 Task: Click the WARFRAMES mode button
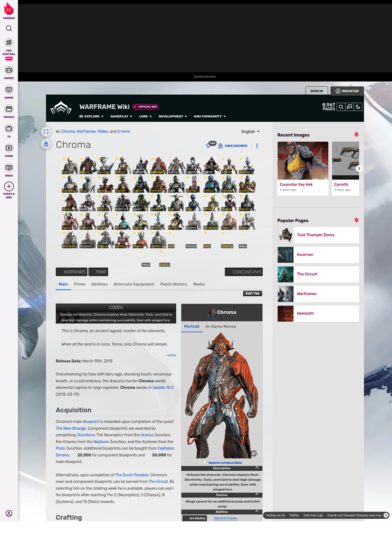point(72,272)
